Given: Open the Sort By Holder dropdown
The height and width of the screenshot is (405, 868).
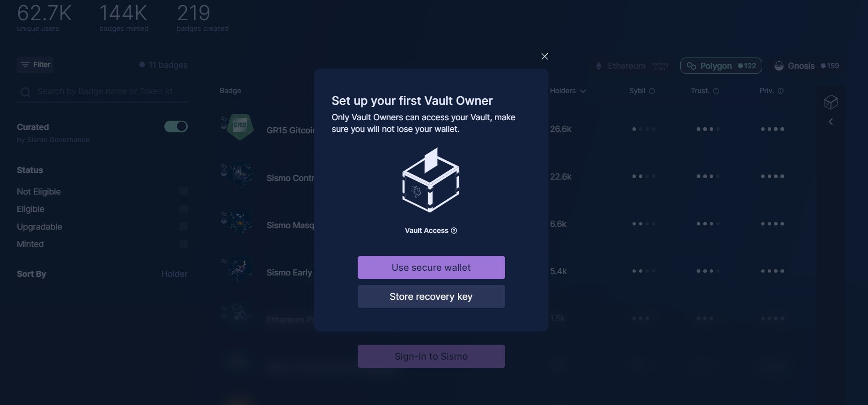Looking at the screenshot, I should pos(174,274).
